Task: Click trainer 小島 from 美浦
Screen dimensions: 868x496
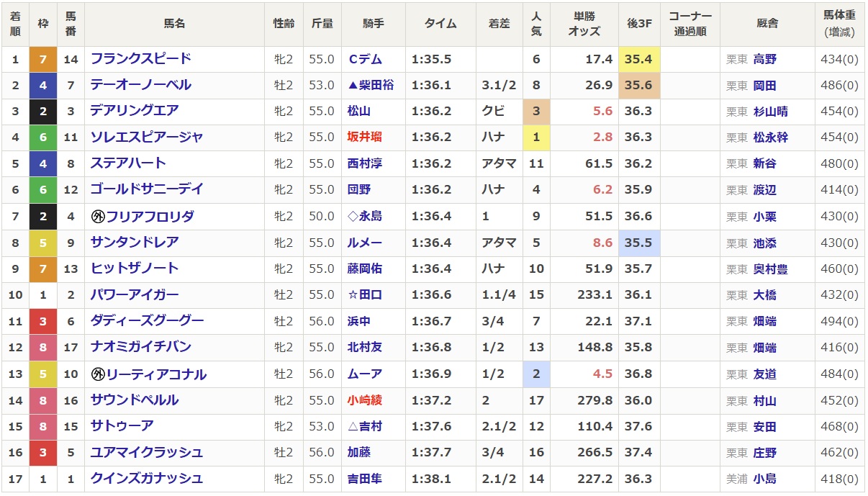Action: (764, 479)
